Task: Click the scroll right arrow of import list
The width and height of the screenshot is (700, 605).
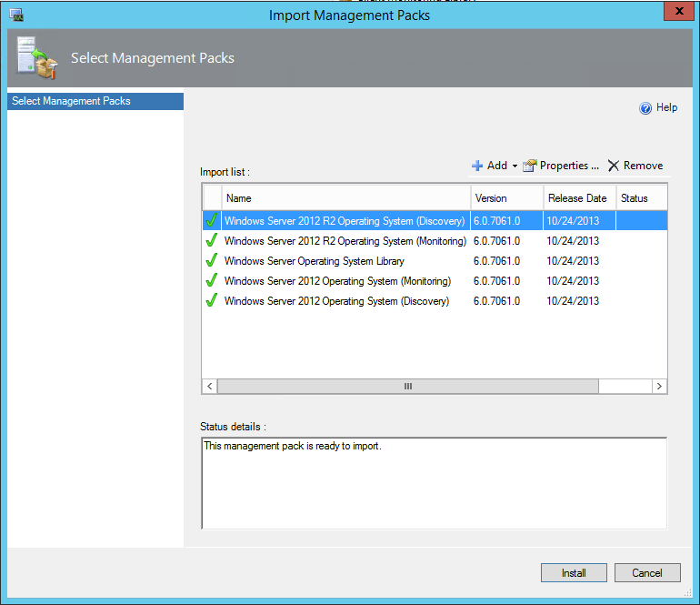Action: 659,386
